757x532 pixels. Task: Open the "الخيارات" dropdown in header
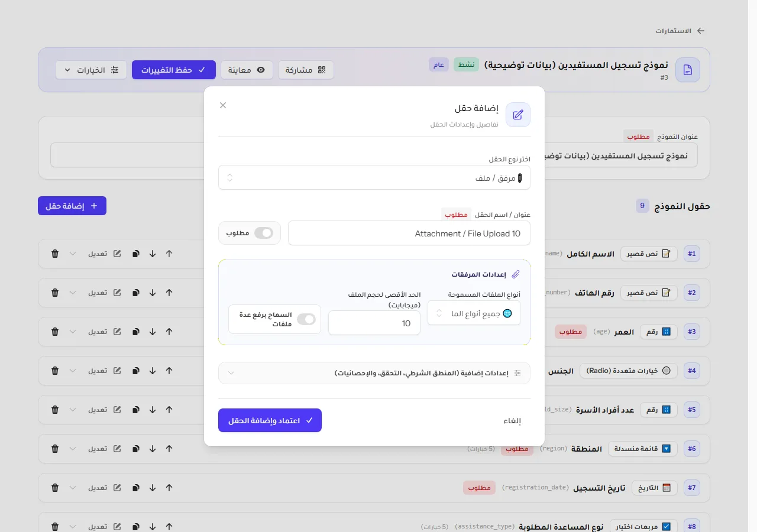91,70
